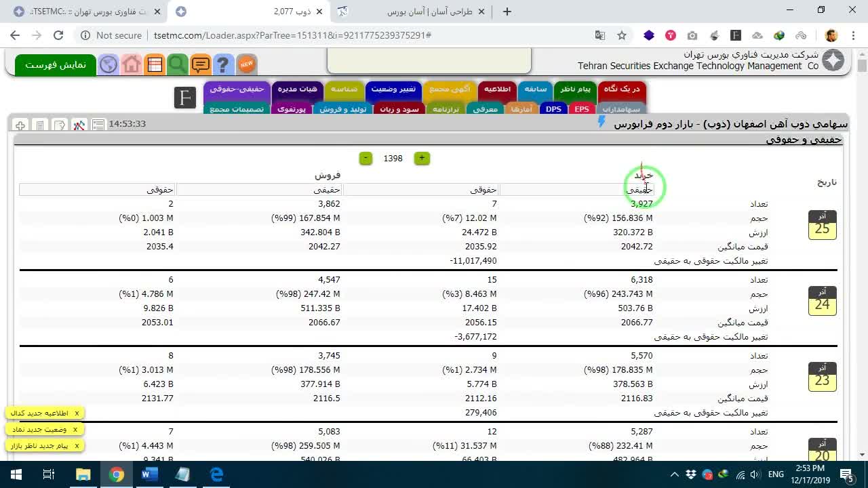
Task: Decrease year with the green minus button
Action: 366,158
